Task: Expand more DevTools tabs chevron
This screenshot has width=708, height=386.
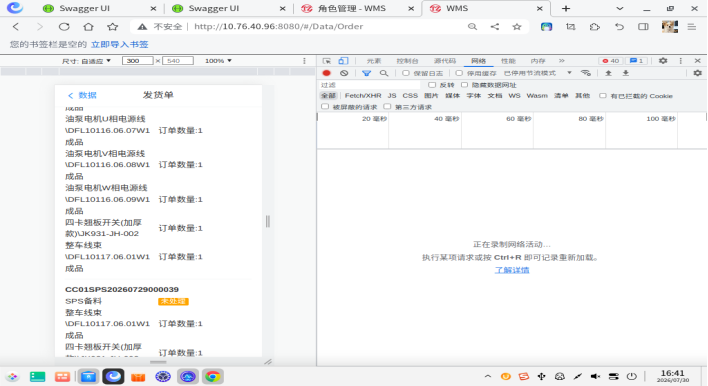Action: [561, 60]
